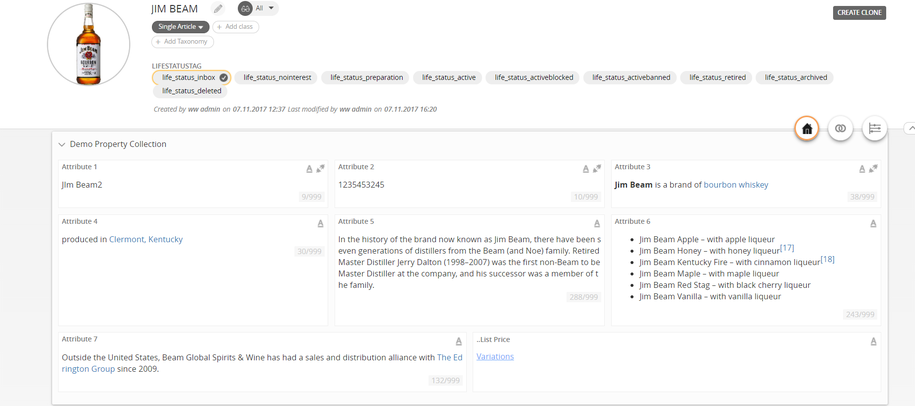Click the text format icon in Attribute 3
This screenshot has height=406, width=915.
[862, 169]
